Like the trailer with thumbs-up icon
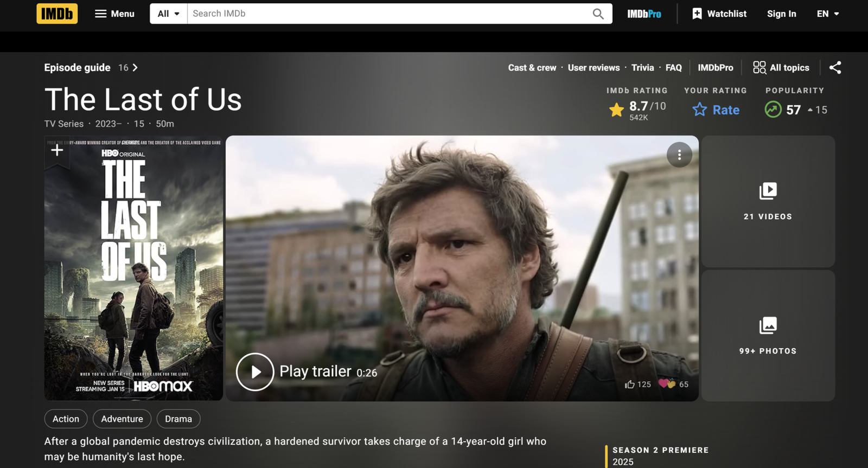Viewport: 868px width, 468px height. tap(629, 384)
